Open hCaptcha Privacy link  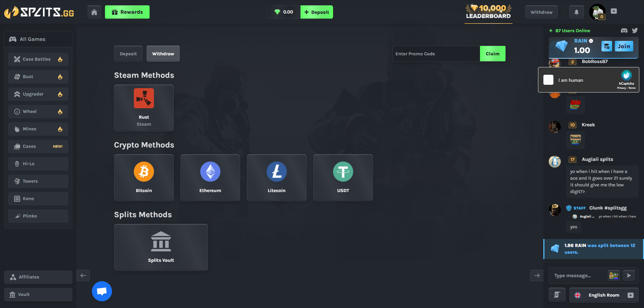click(x=621, y=88)
